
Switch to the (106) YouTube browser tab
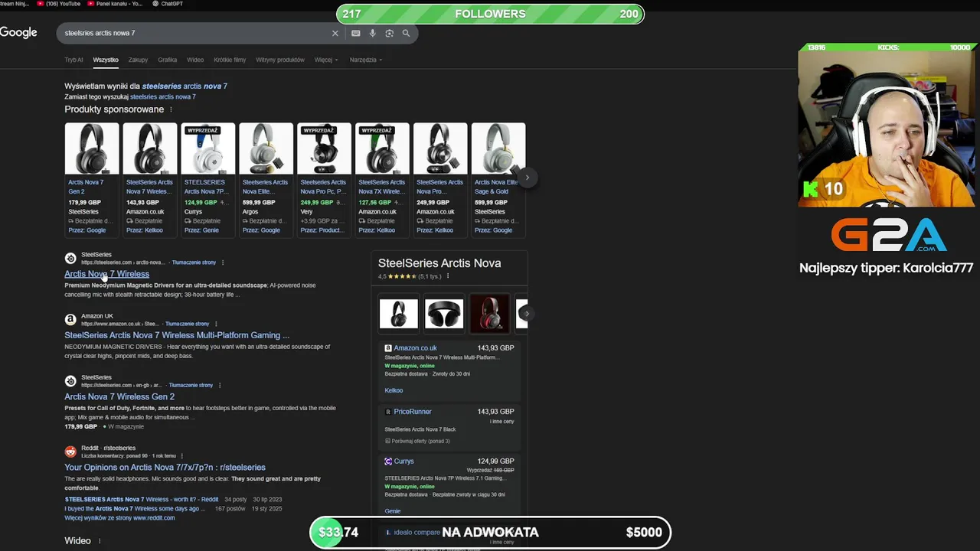coord(58,4)
